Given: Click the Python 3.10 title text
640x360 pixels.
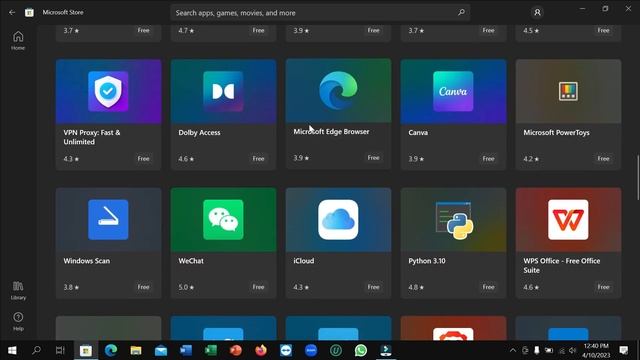Looking at the screenshot, I should click(427, 261).
